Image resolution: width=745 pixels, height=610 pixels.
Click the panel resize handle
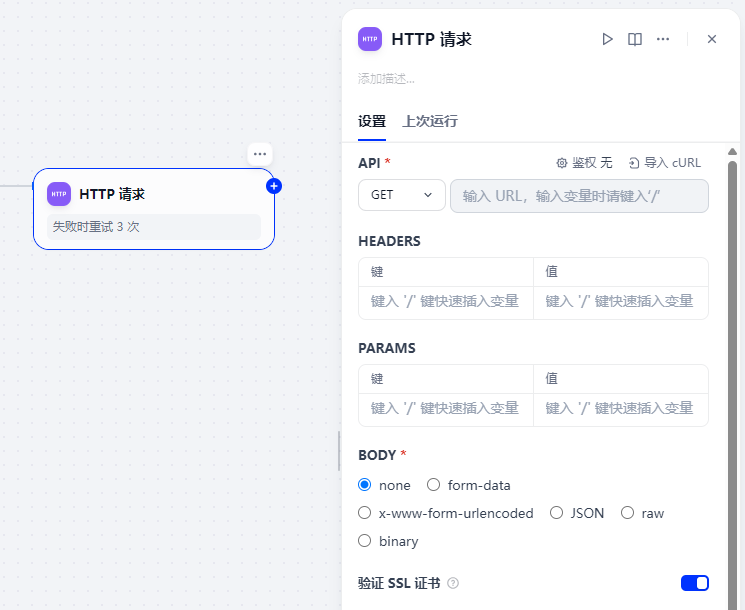point(339,451)
